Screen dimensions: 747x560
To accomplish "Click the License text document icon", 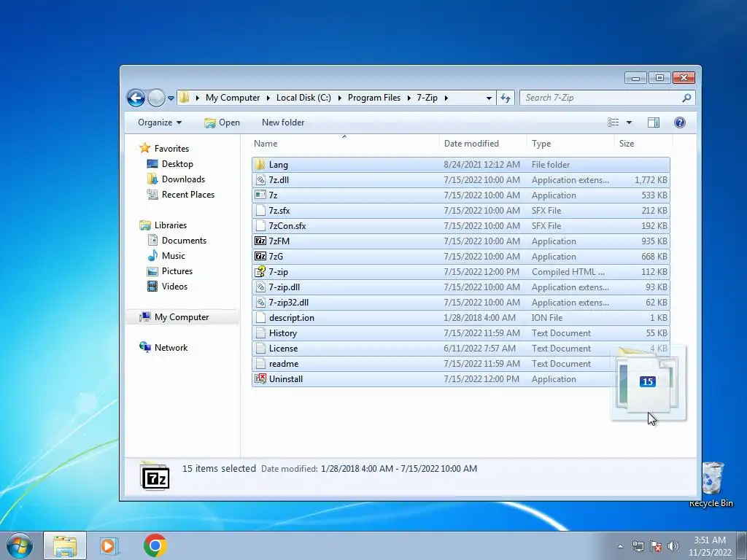I will tap(260, 348).
